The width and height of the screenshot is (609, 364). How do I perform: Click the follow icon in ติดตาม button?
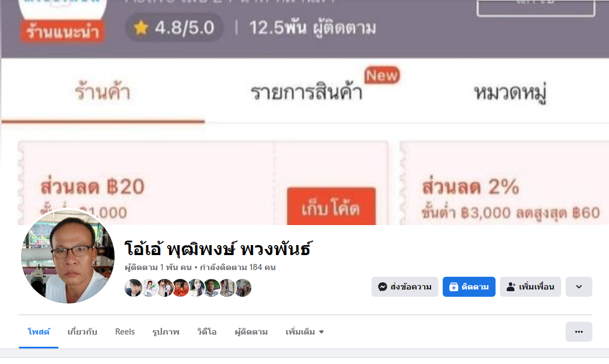point(454,287)
